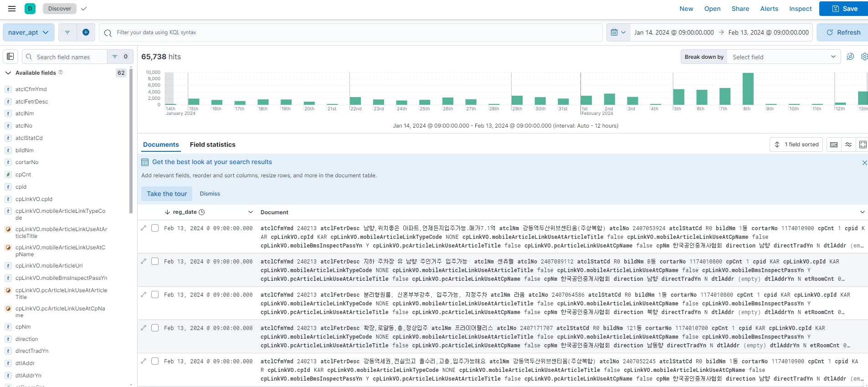Switch to the Field statistics tab
Viewport: 868px width, 387px height.
click(x=213, y=144)
